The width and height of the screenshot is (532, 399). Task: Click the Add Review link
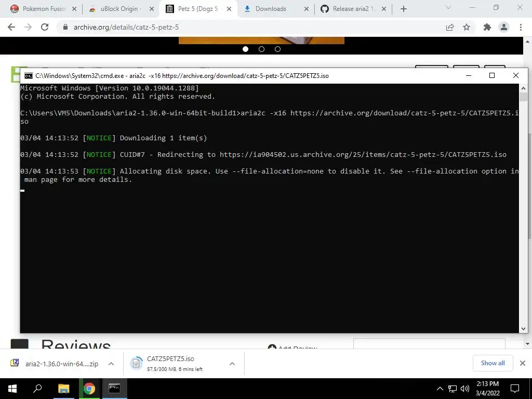[292, 347]
